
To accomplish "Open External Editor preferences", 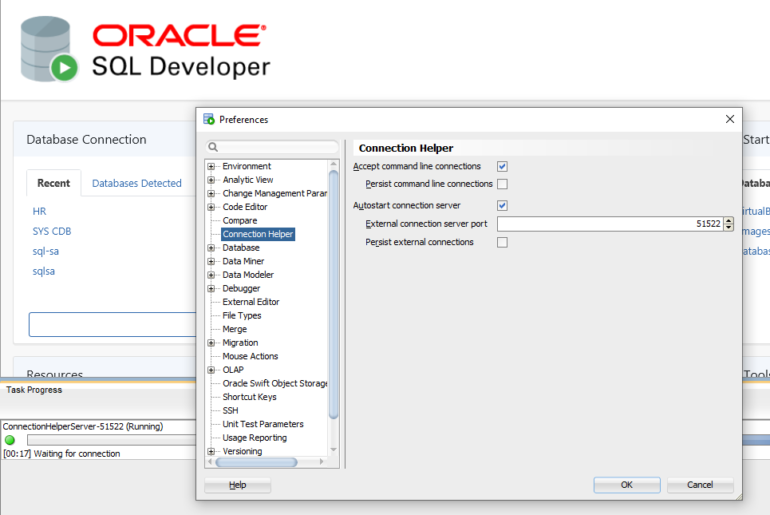I will click(250, 302).
